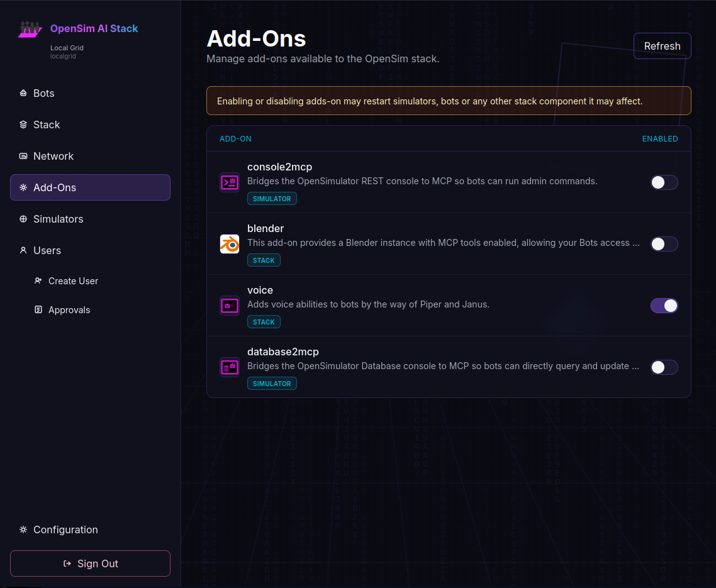716x588 pixels.
Task: Click the database2mcp description text
Action: (444, 366)
